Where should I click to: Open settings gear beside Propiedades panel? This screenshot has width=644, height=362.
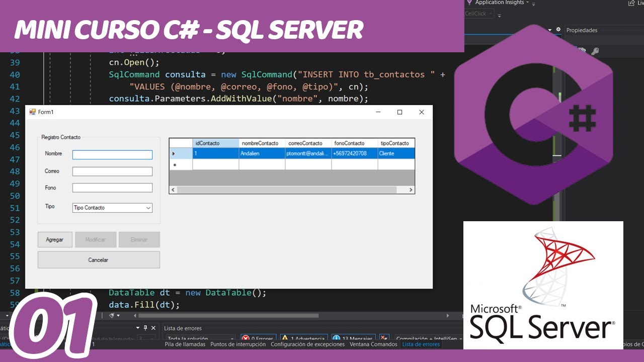(x=558, y=30)
